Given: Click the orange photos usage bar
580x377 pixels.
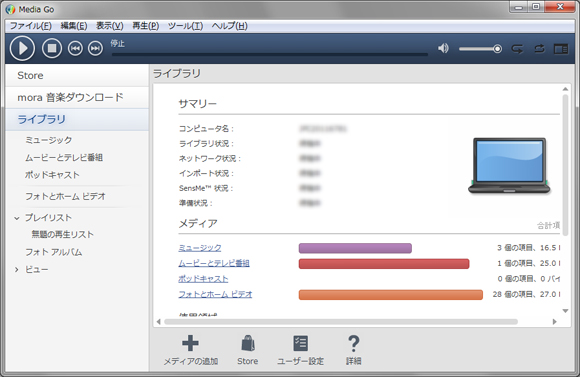Looking at the screenshot, I should pyautogui.click(x=391, y=295).
